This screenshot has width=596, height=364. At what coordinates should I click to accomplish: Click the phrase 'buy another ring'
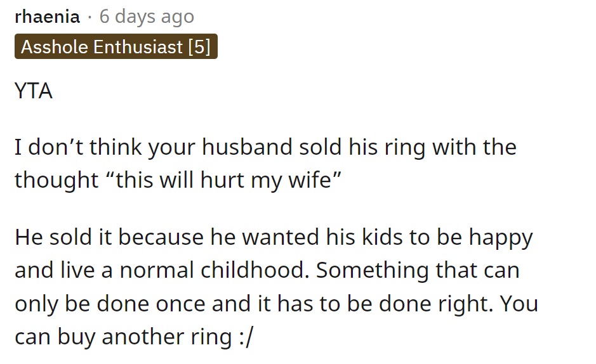point(145,337)
